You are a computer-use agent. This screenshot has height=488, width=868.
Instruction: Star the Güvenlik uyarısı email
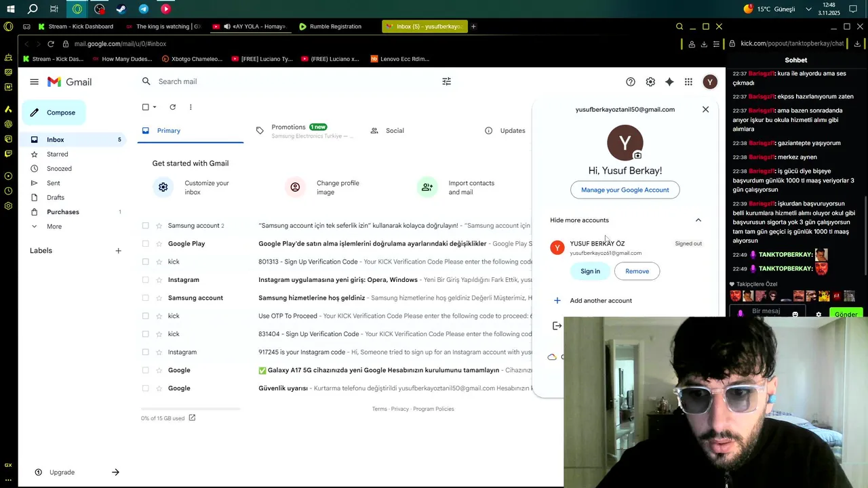point(159,388)
